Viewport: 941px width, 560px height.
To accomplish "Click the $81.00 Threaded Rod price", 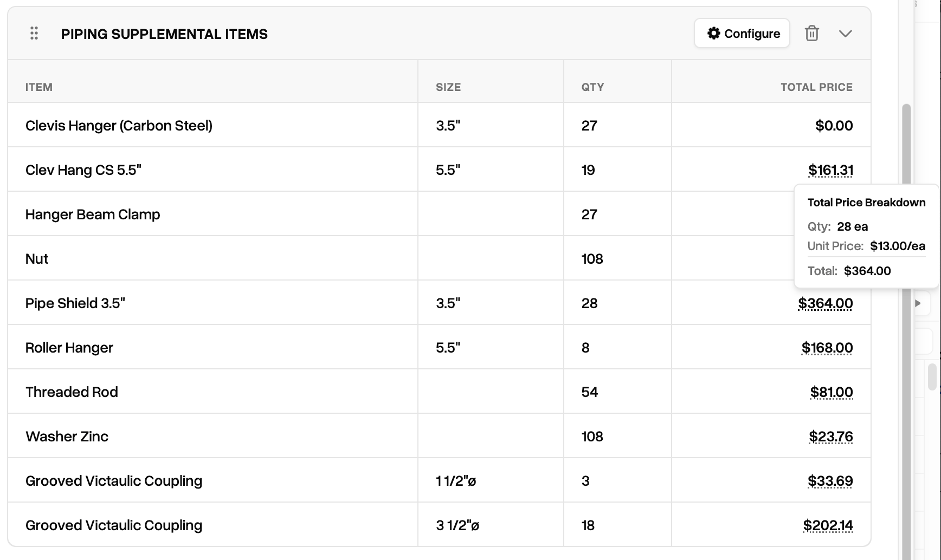I will pyautogui.click(x=832, y=392).
